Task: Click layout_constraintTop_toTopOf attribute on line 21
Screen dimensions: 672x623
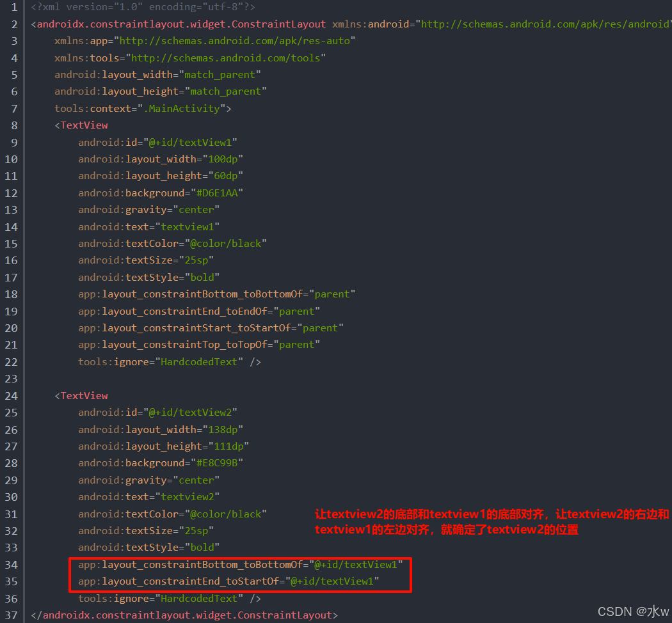Action: pyautogui.click(x=199, y=345)
